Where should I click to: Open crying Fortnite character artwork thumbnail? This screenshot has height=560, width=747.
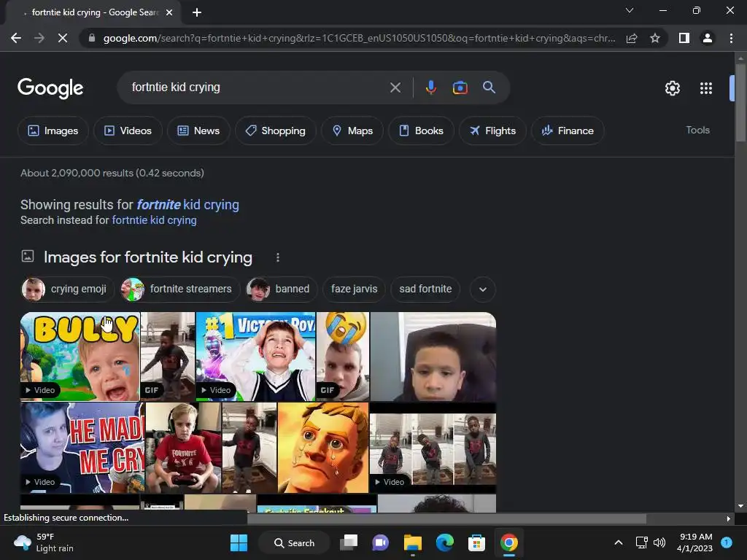coord(323,448)
